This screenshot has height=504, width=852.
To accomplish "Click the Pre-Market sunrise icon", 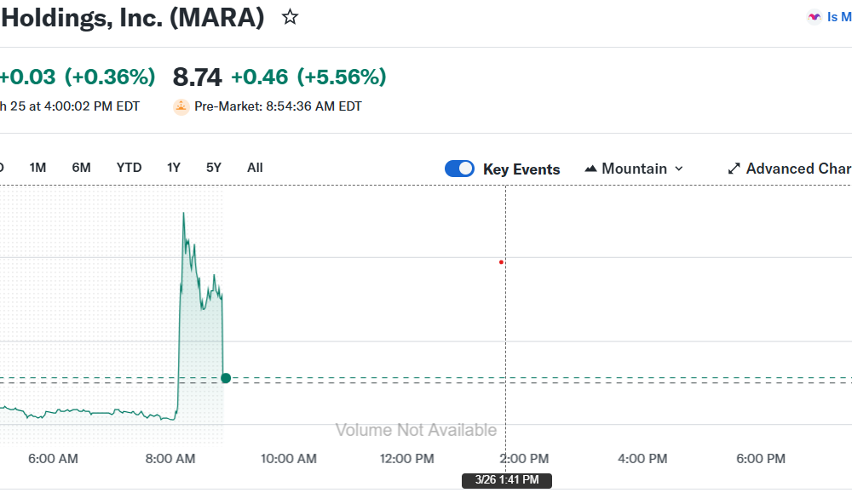I will point(181,106).
